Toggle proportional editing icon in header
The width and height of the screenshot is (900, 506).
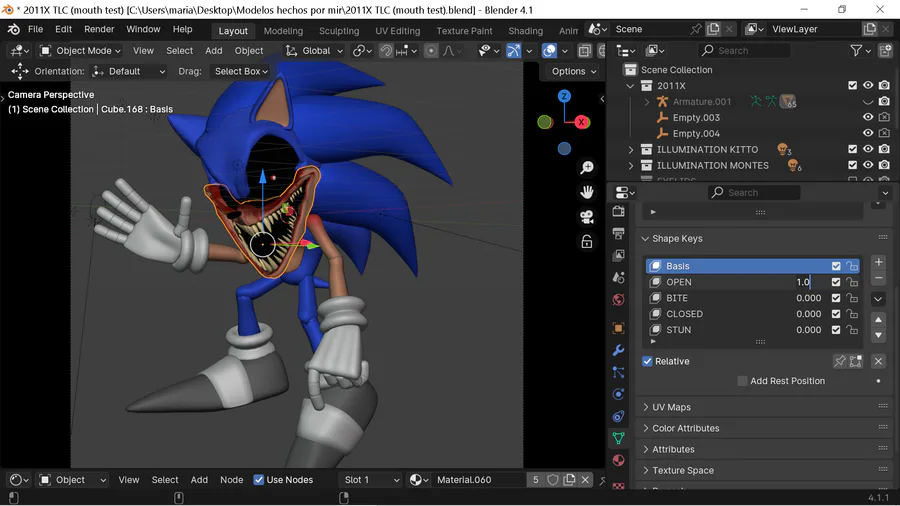click(430, 50)
